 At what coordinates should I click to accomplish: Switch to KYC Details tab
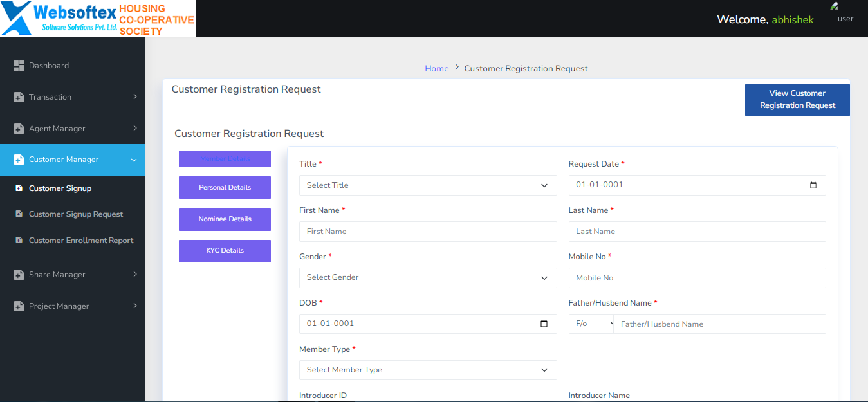pyautogui.click(x=225, y=251)
